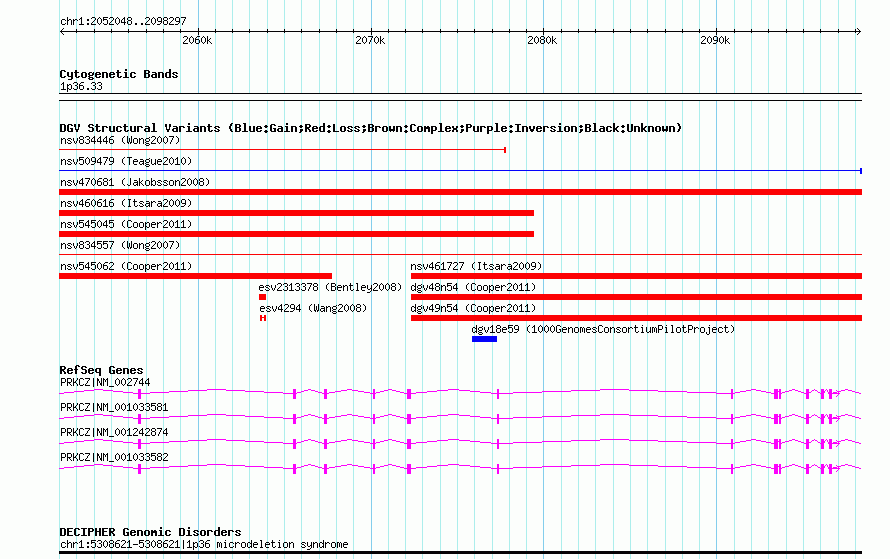This screenshot has width=890, height=559.
Task: Select the red nsv460616 loss bar
Action: 296,213
